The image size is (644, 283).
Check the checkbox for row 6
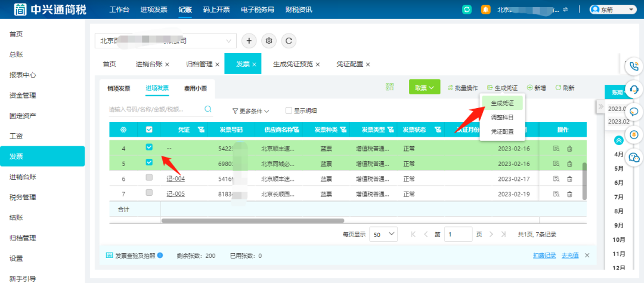(149, 177)
